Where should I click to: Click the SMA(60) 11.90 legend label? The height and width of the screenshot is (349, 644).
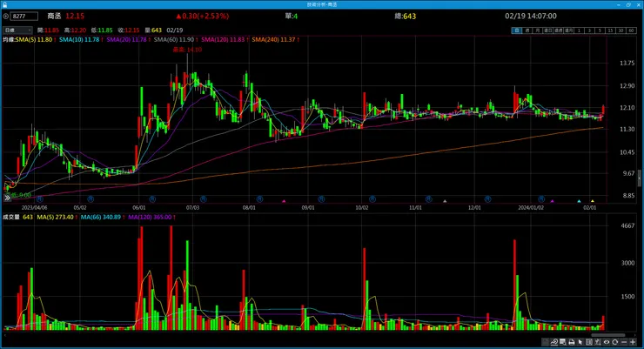[176, 40]
